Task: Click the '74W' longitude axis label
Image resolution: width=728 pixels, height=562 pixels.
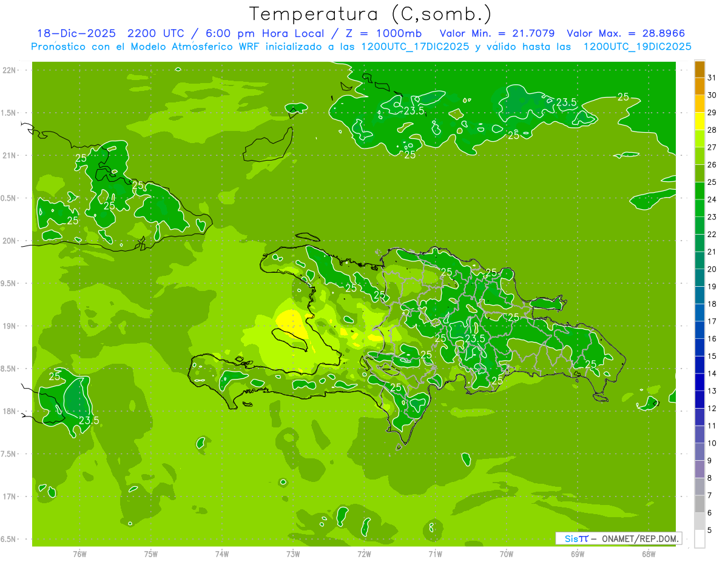Action: (x=222, y=554)
